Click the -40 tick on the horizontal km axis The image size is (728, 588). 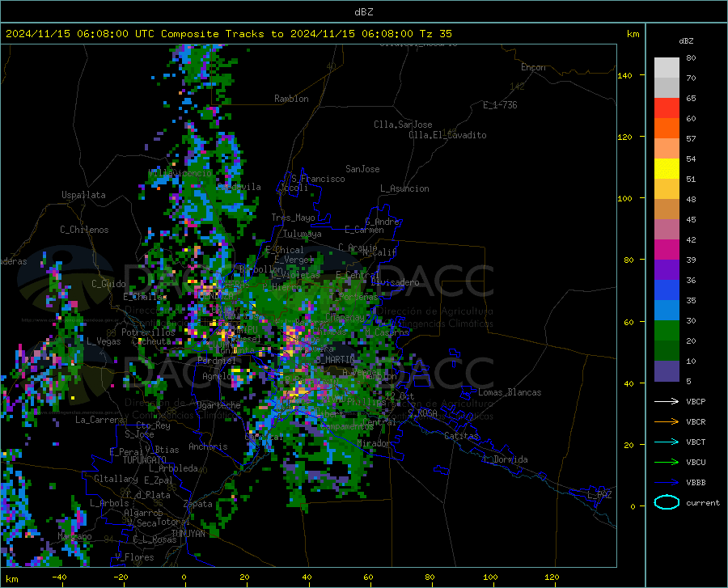click(x=59, y=577)
